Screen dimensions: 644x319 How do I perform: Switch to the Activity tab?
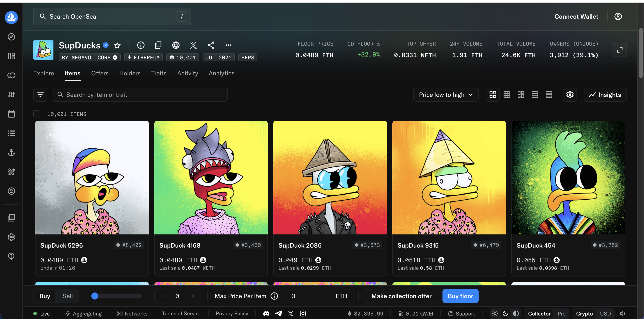pyautogui.click(x=188, y=73)
